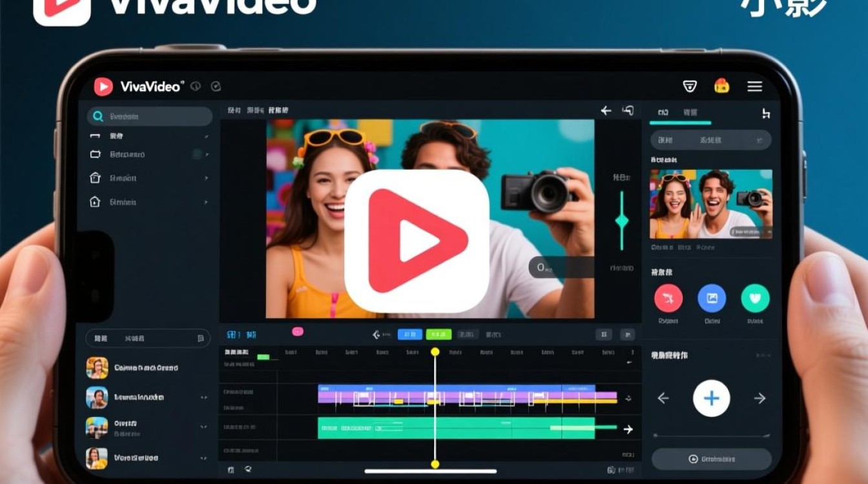Click the yellow playhead handle atop the timeline
868x484 pixels.
pyautogui.click(x=435, y=352)
